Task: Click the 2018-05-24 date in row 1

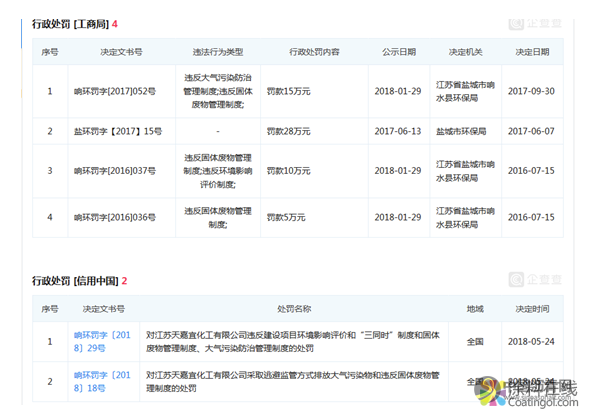Action: [531, 341]
